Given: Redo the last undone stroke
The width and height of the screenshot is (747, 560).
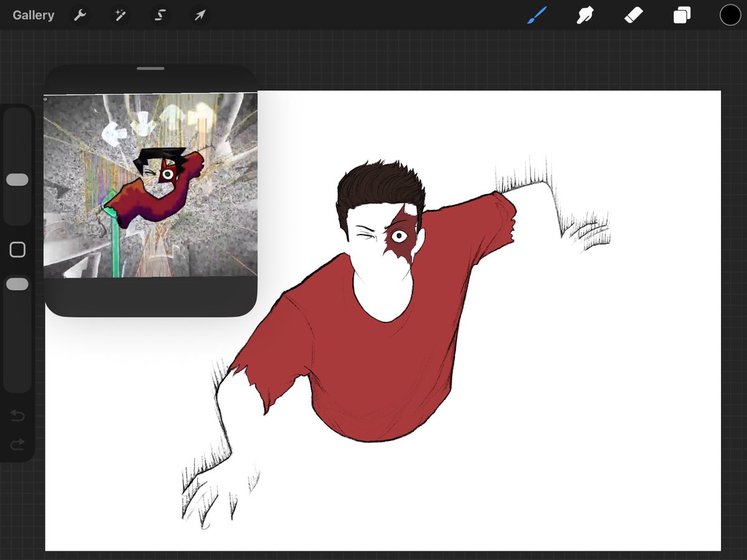Looking at the screenshot, I should [17, 444].
